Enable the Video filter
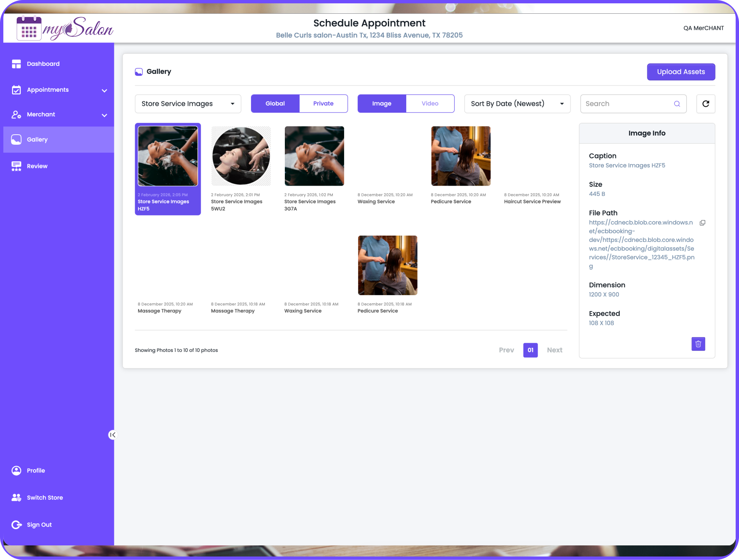This screenshot has height=560, width=739. click(430, 103)
